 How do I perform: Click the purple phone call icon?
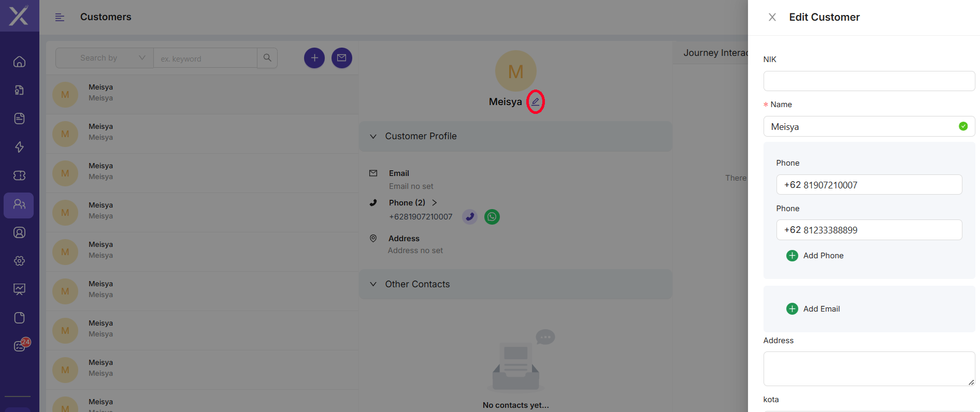click(x=469, y=217)
